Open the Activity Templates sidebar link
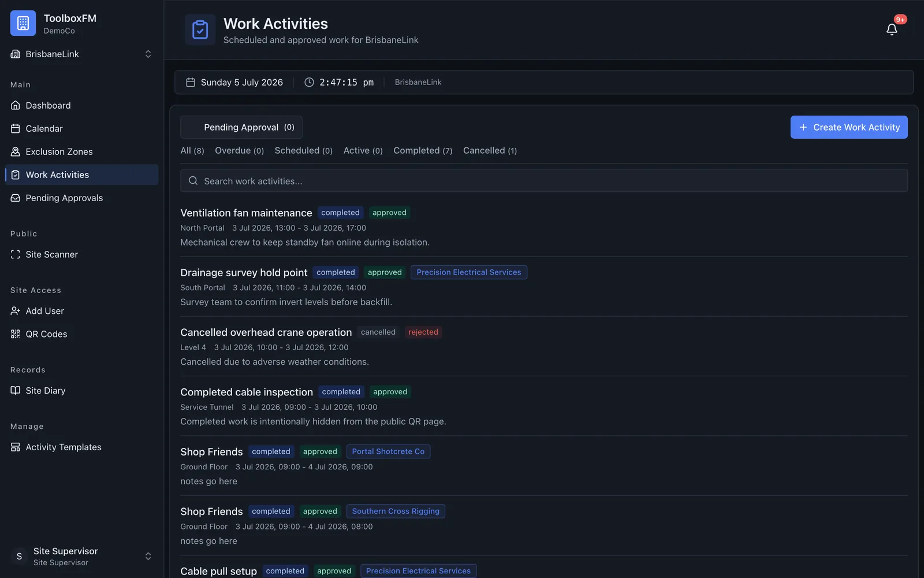This screenshot has height=578, width=924. coord(81,447)
